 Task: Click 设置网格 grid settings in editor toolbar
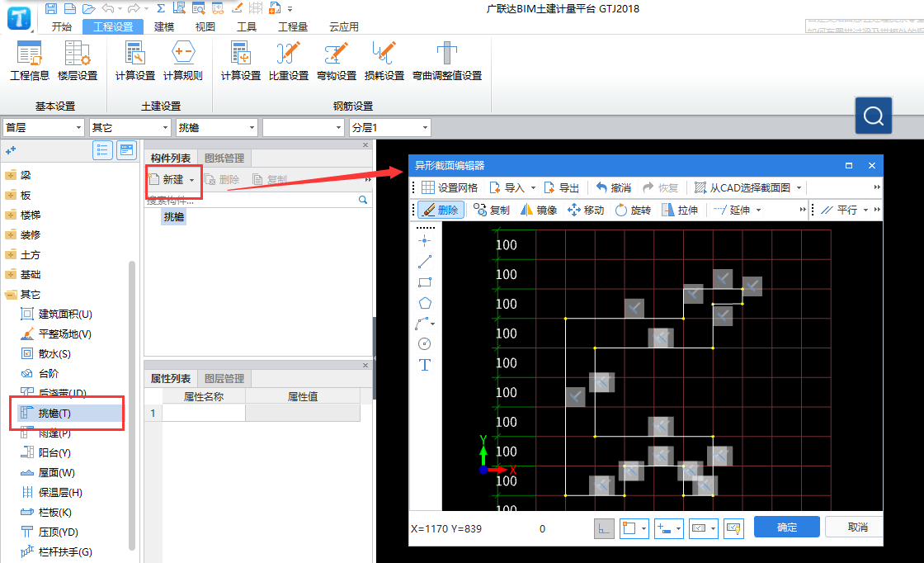tap(449, 187)
